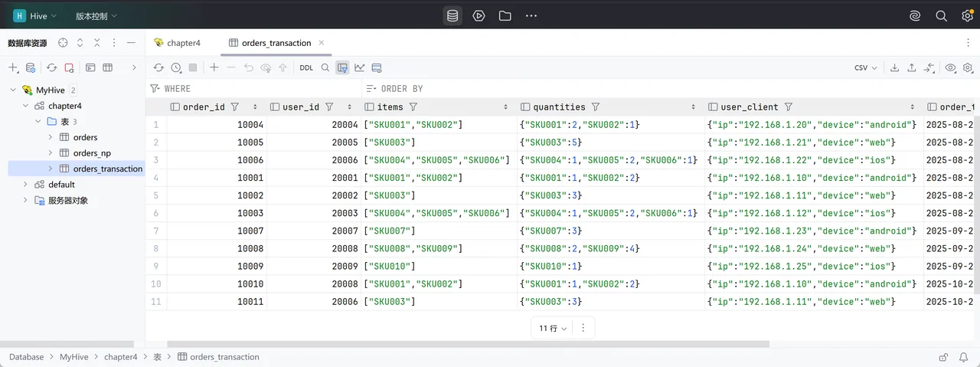The image size is (980, 367).
Task: Click the ORDER BY input
Action: (x=670, y=88)
